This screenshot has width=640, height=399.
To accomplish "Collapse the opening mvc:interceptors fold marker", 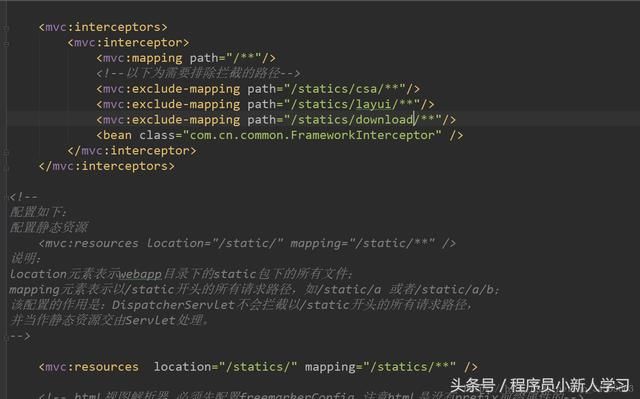I will (6, 28).
